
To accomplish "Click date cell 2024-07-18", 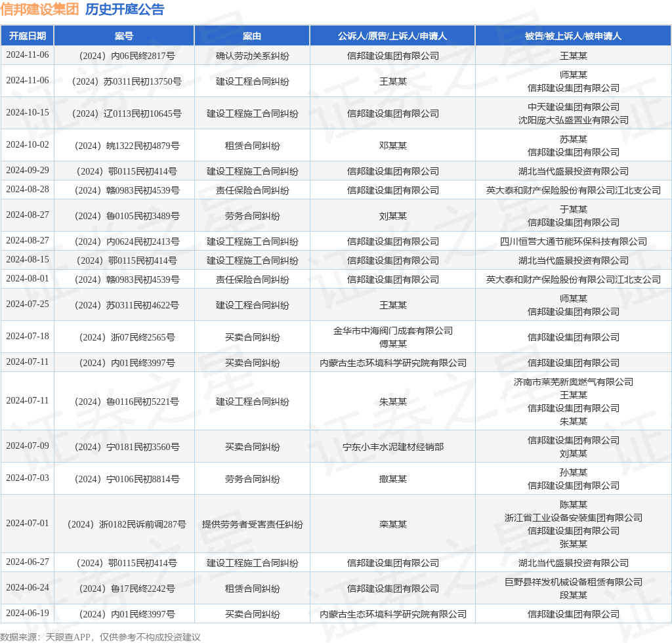I will (28, 336).
